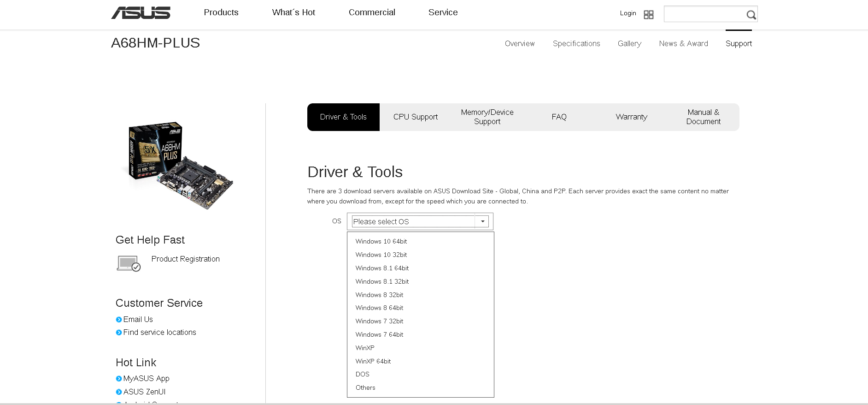Screen dimensions: 868x405
Task: Open the Product Registration link
Action: 185,259
